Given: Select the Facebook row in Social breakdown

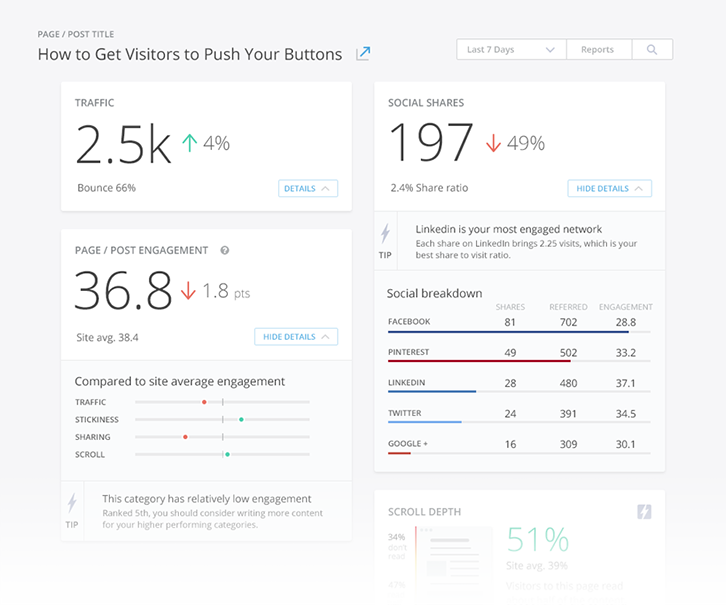Looking at the screenshot, I should point(519,323).
